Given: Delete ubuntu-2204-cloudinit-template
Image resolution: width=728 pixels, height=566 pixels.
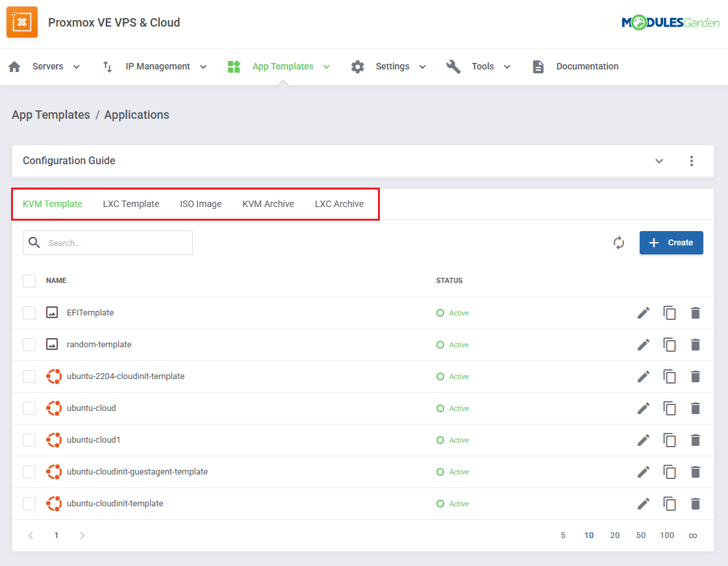Looking at the screenshot, I should (x=696, y=376).
